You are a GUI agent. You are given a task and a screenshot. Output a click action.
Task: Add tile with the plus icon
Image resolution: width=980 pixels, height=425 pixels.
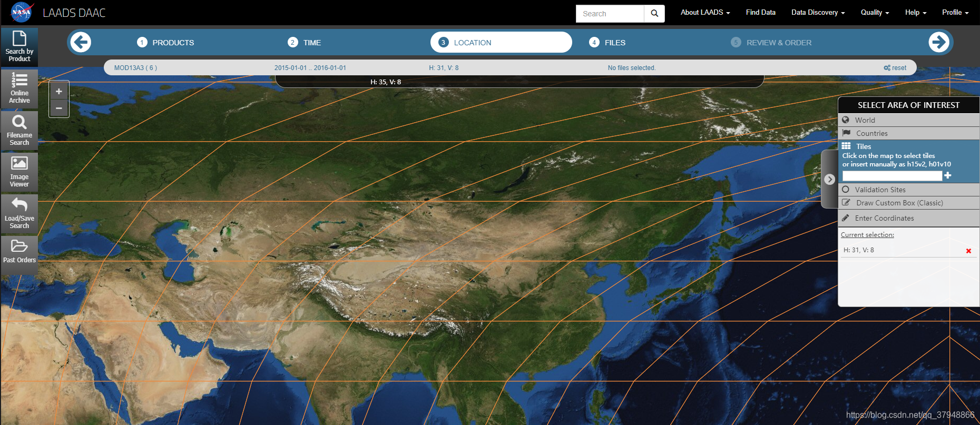[948, 175]
